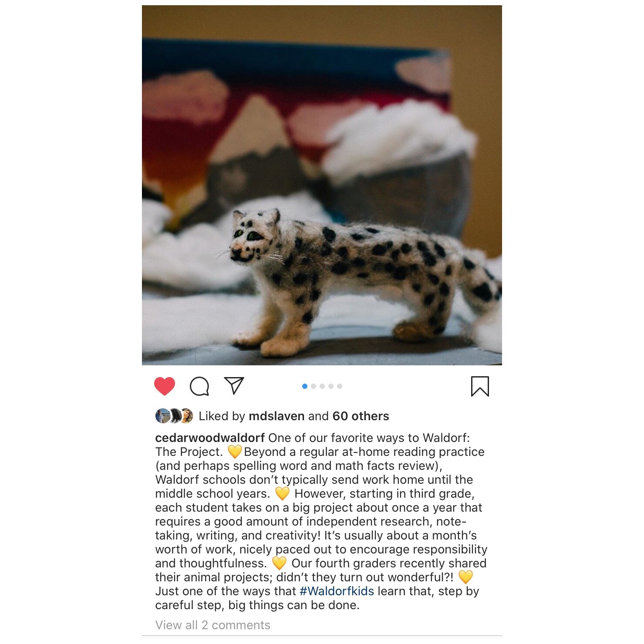Save the post with bookmark icon

pos(480,387)
